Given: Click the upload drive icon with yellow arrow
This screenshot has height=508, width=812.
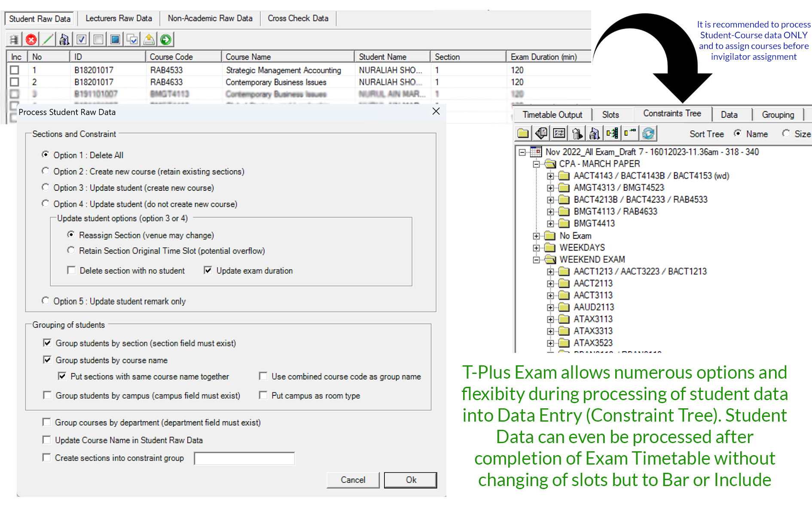Looking at the screenshot, I should (x=149, y=40).
